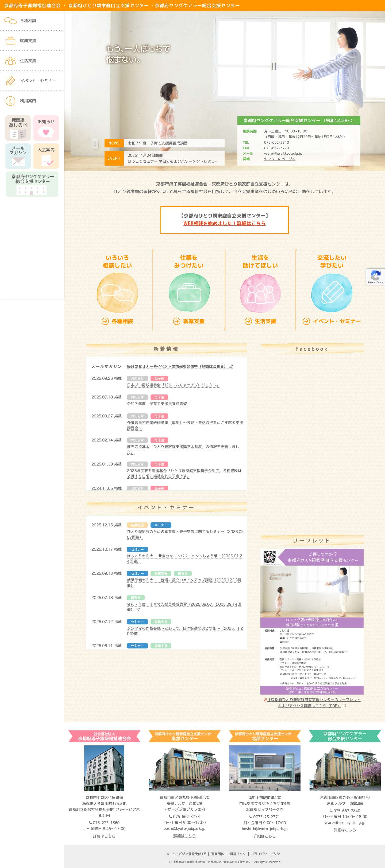
Task: Click 詳細はこちら under 北部センター
Action: pyautogui.click(x=264, y=836)
